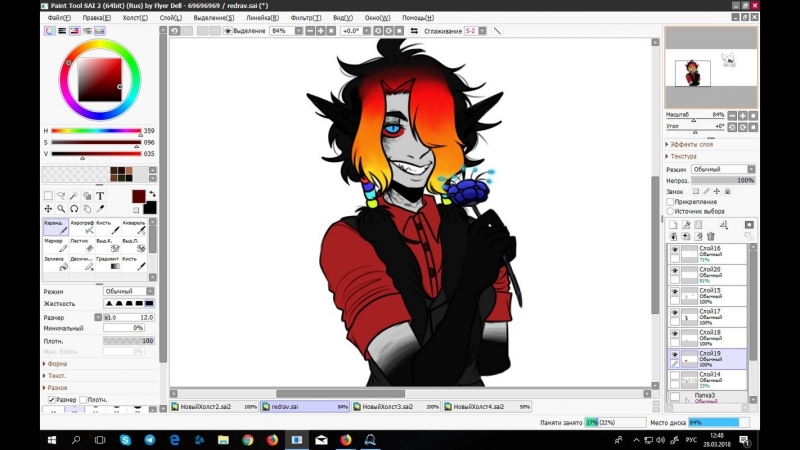
Task: Click the Windows Start button
Action: (50, 440)
